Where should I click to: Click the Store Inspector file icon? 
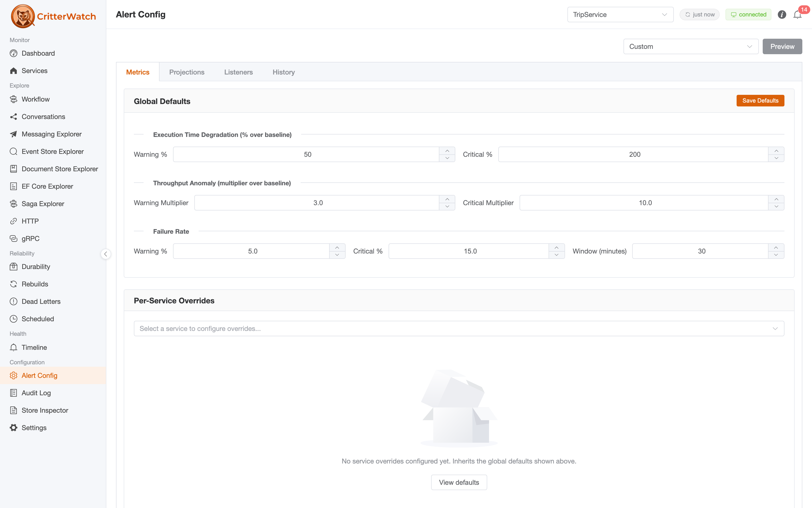[x=14, y=410]
